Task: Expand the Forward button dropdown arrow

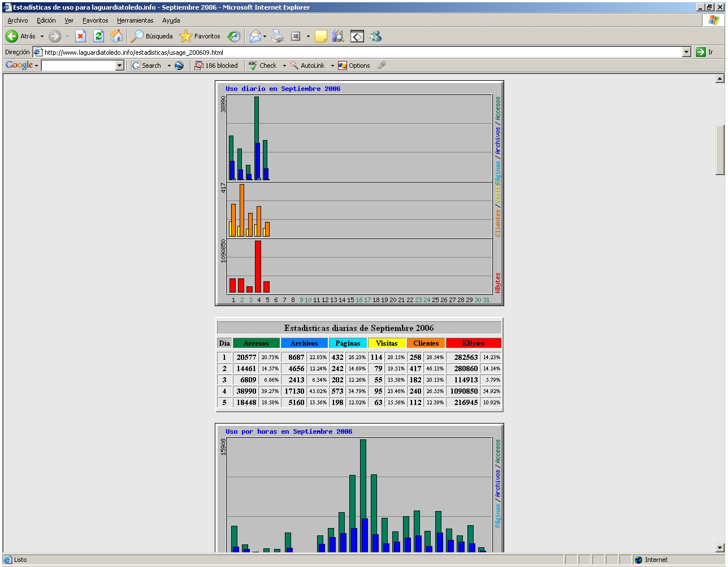Action: [x=67, y=37]
